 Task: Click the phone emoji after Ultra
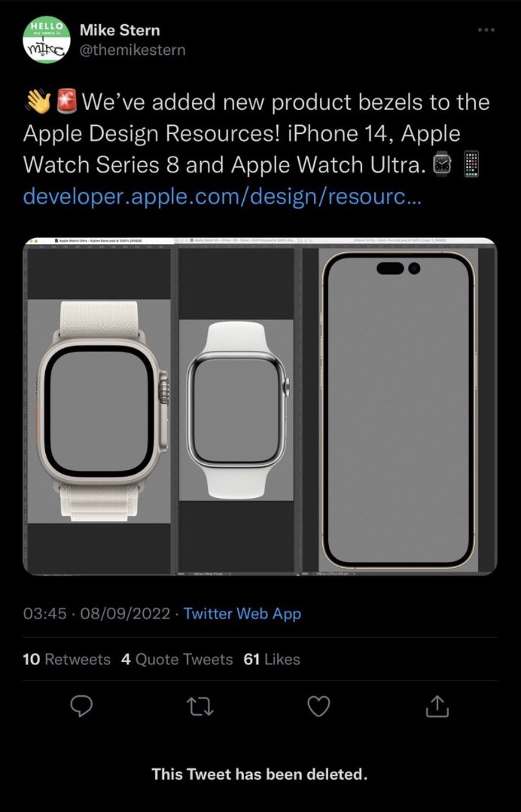pyautogui.click(x=471, y=164)
